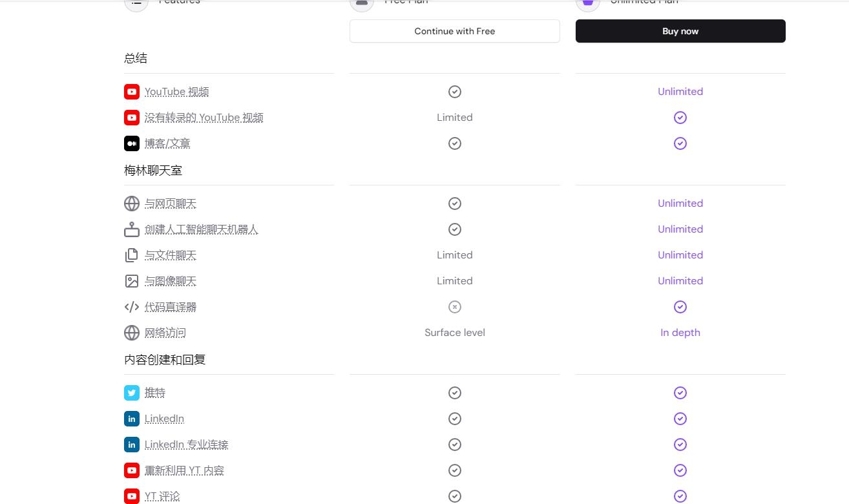Open the 网络访问 feature link
This screenshot has width=849, height=504.
[165, 333]
